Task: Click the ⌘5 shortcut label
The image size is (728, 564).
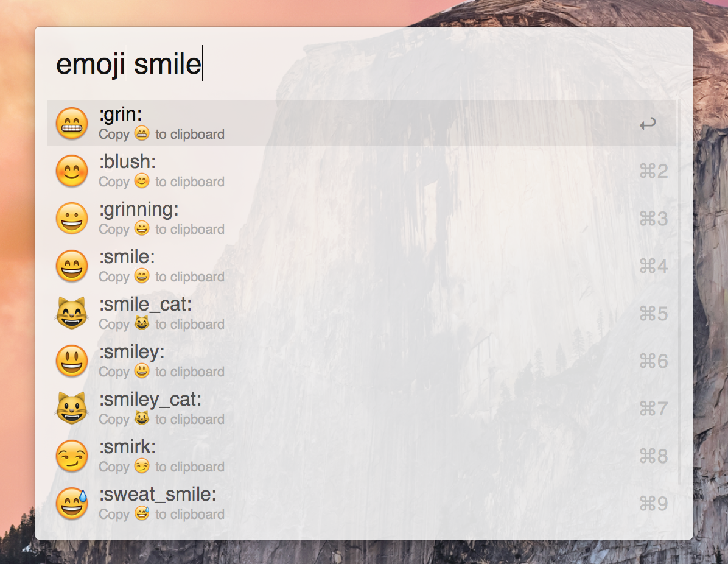Action: coord(654,314)
